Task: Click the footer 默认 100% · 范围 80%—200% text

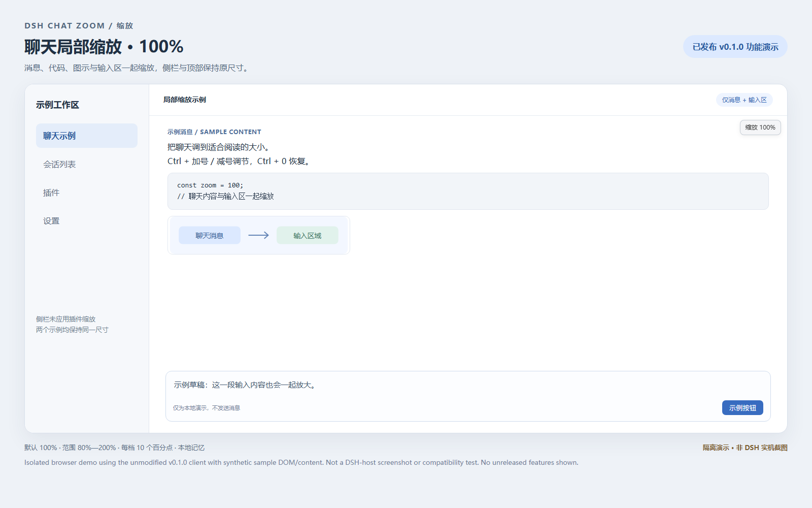Action: point(115,448)
